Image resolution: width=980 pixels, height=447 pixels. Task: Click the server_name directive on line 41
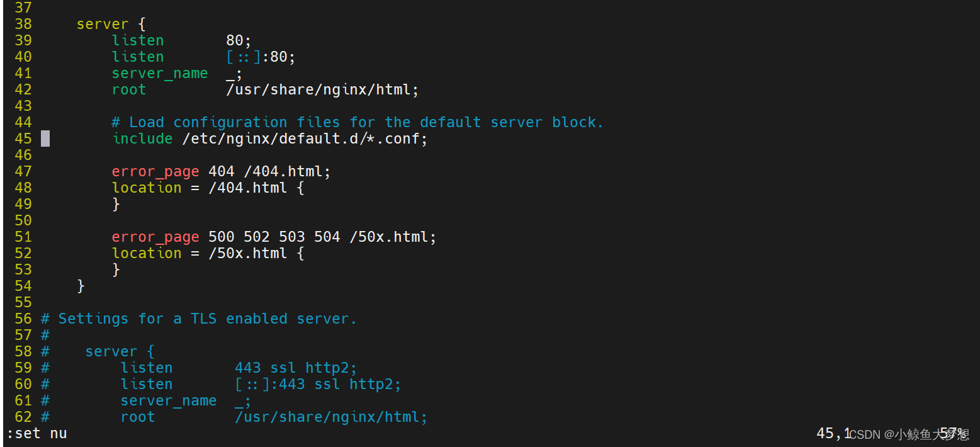click(x=159, y=73)
